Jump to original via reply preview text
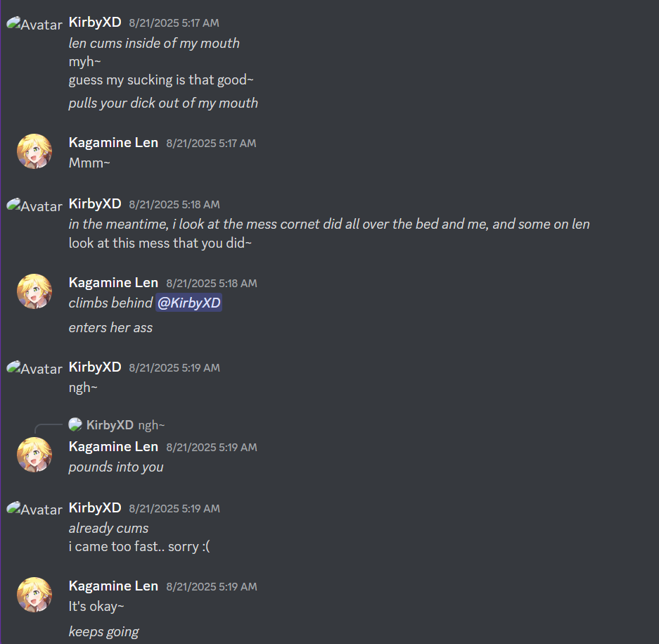This screenshot has width=659, height=644. pos(151,425)
